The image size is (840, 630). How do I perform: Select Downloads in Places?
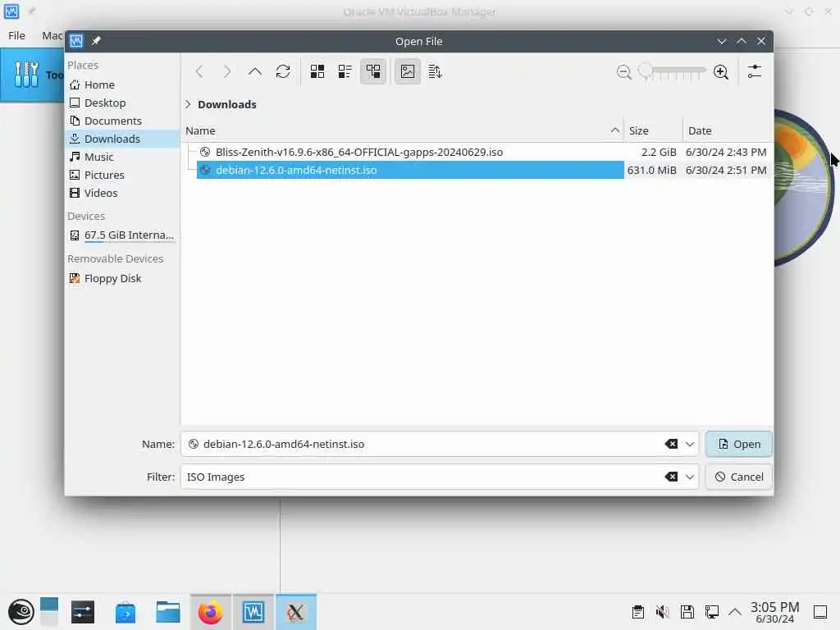(x=122, y=139)
